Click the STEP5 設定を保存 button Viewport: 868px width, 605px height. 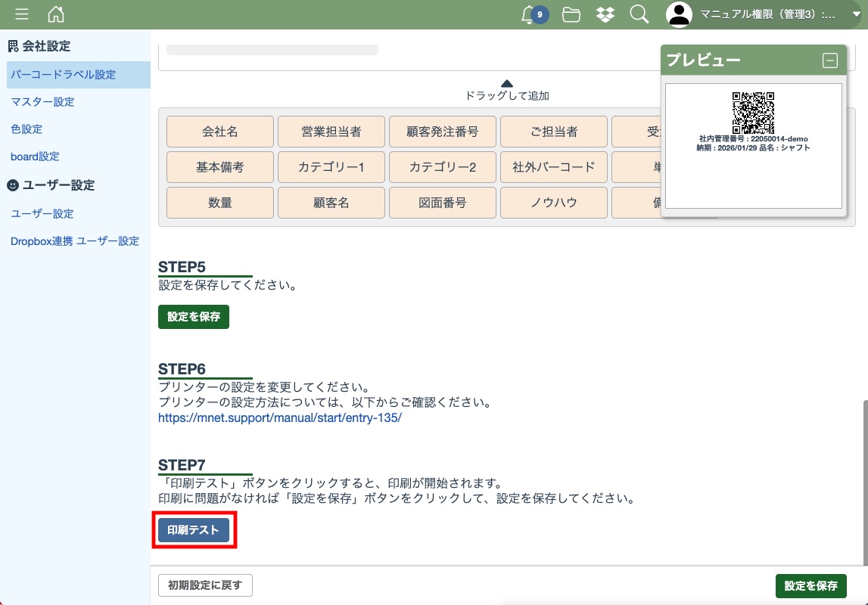click(x=194, y=317)
